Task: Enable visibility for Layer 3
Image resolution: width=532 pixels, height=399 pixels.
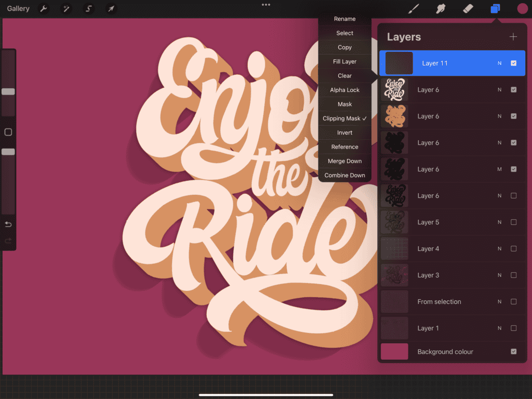Action: coord(513,275)
